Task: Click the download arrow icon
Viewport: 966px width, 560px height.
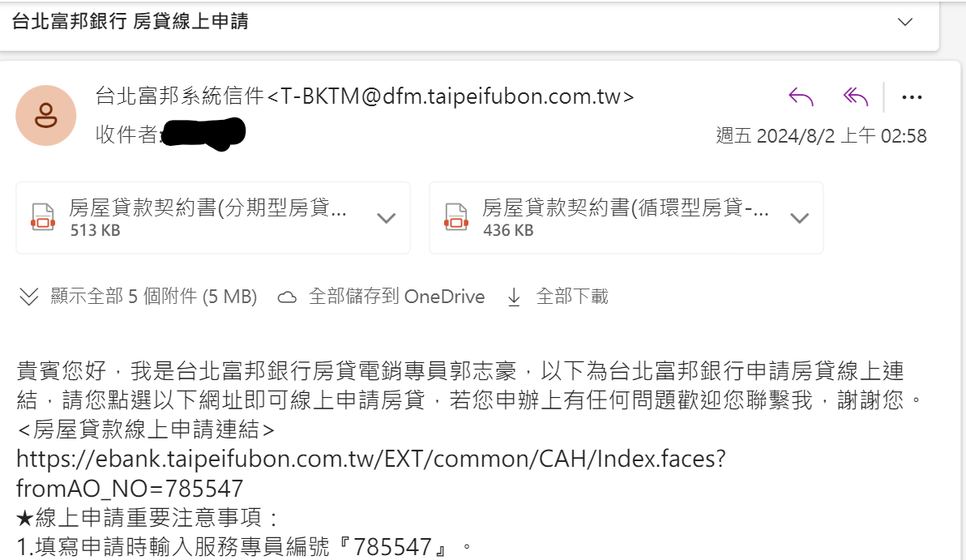Action: coord(514,297)
